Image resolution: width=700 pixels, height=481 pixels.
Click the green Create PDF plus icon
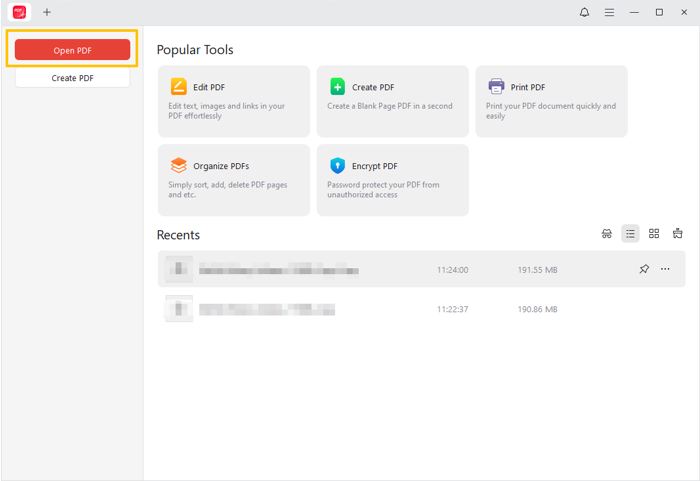click(x=338, y=87)
